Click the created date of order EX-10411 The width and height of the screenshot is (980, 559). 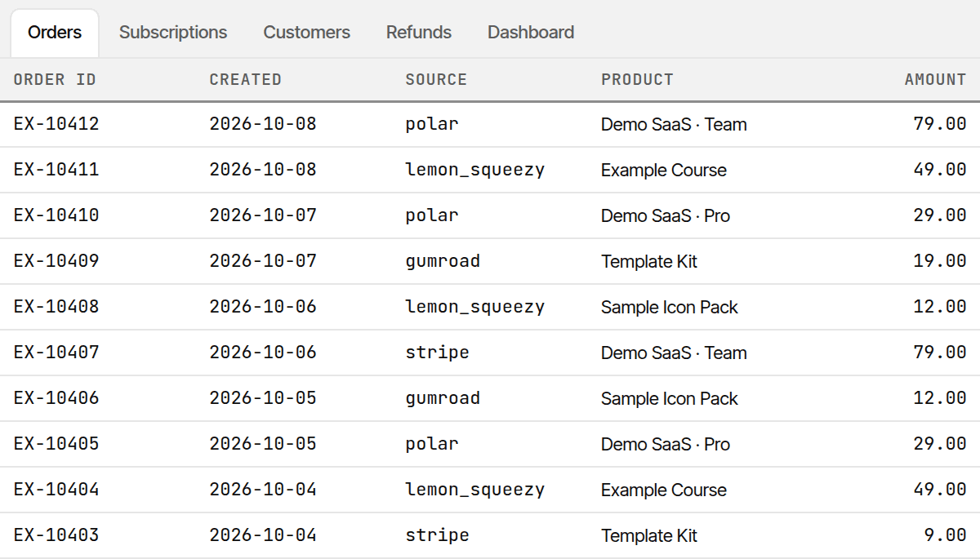(x=263, y=170)
